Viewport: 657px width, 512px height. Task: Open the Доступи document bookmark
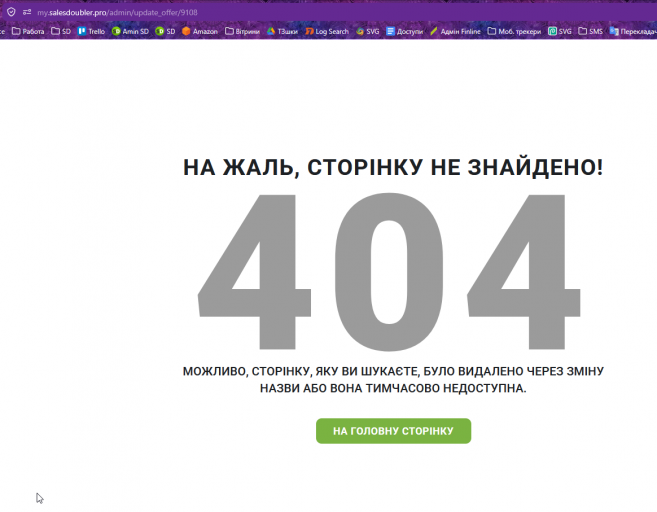pos(405,31)
